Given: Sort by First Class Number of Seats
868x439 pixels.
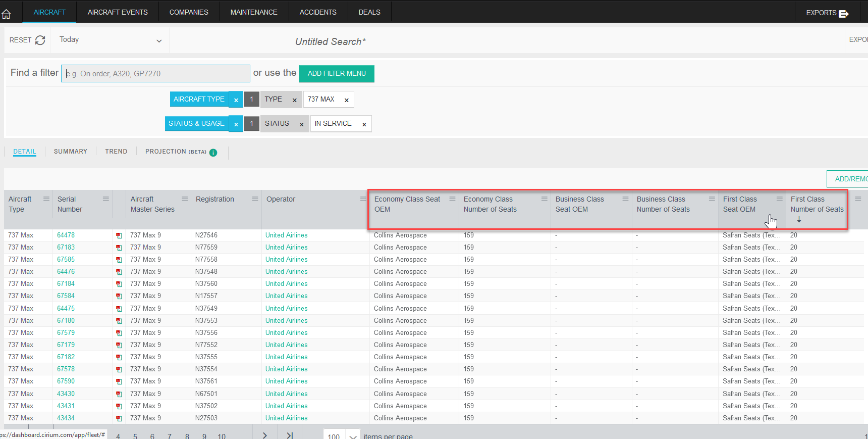Looking at the screenshot, I should click(x=817, y=205).
